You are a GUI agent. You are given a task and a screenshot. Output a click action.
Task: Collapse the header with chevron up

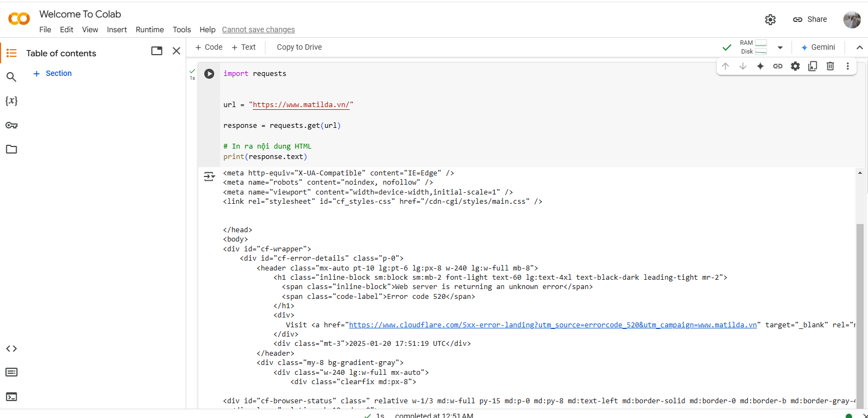(x=859, y=48)
